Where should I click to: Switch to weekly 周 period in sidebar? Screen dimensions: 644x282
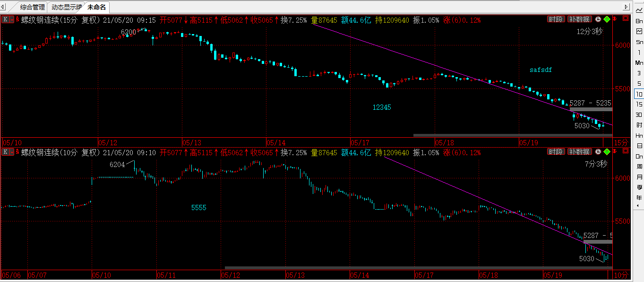pyautogui.click(x=639, y=167)
